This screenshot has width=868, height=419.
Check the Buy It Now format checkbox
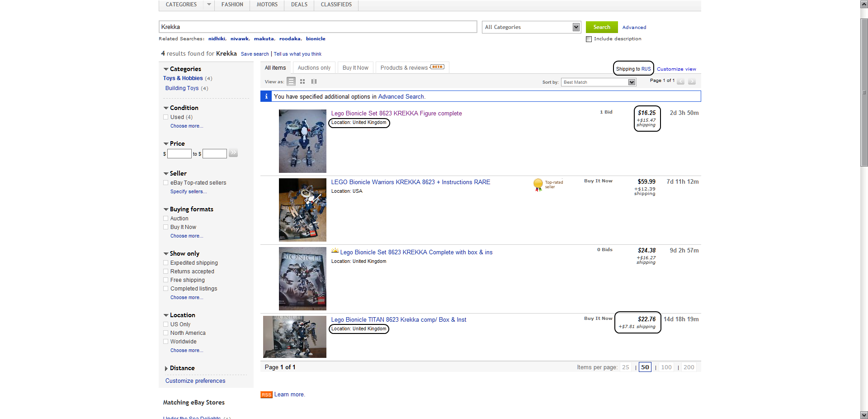[x=166, y=227]
